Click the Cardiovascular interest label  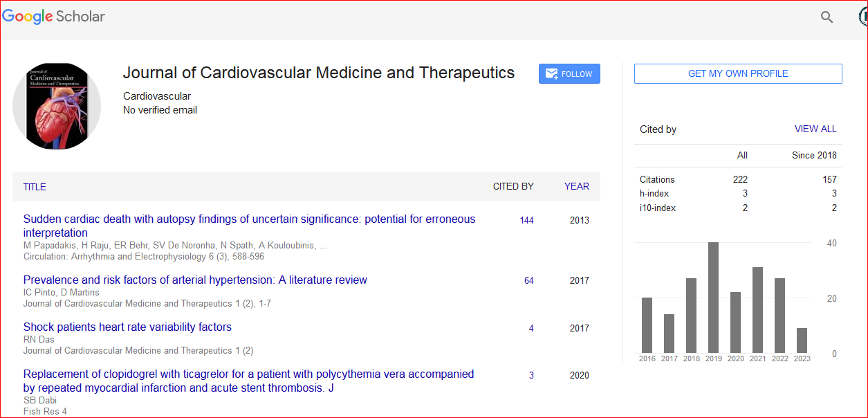(157, 96)
